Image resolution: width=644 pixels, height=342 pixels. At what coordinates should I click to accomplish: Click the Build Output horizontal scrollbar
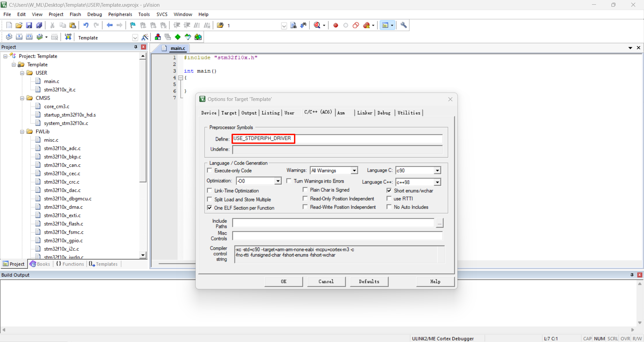point(318,330)
